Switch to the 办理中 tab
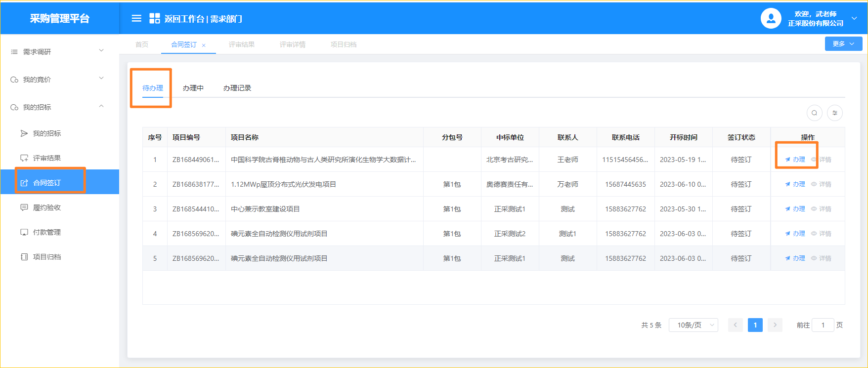This screenshot has height=368, width=868. 193,88
